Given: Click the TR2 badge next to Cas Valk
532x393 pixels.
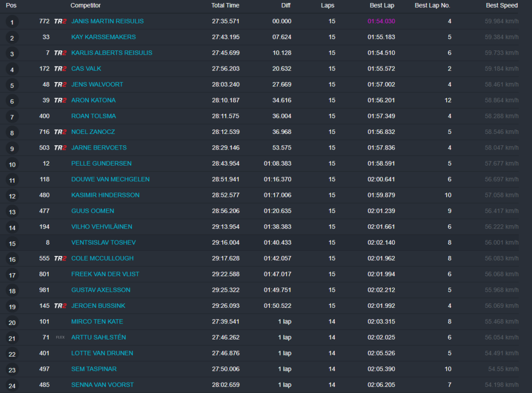Looking at the screenshot, I should click(x=60, y=69).
